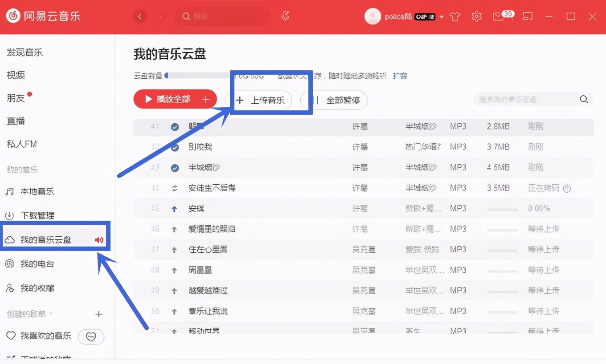Open the 扩容 storage expansion link
606x364 pixels.
(x=399, y=76)
